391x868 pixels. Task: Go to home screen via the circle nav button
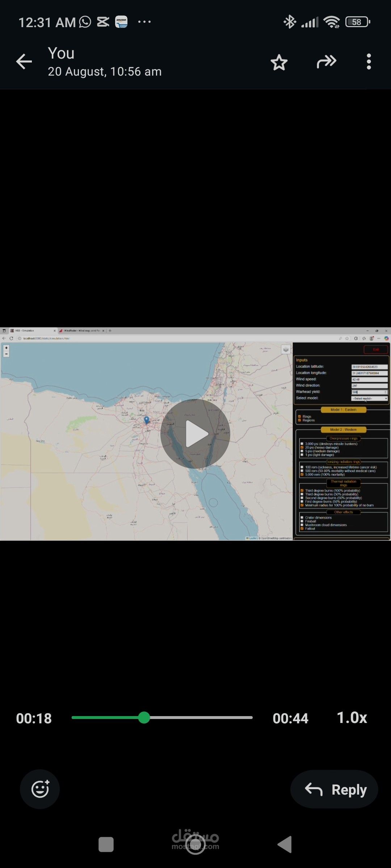pyautogui.click(x=195, y=844)
